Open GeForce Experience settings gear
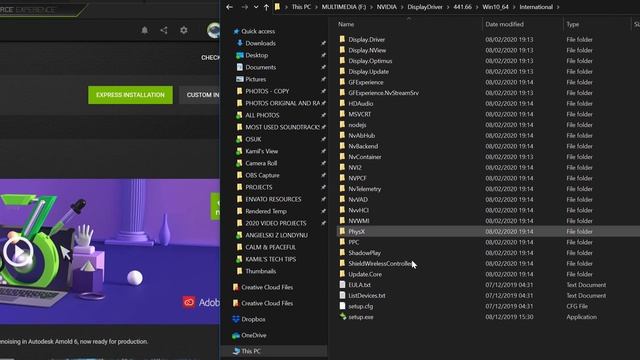This screenshot has width=640, height=360. point(184,30)
